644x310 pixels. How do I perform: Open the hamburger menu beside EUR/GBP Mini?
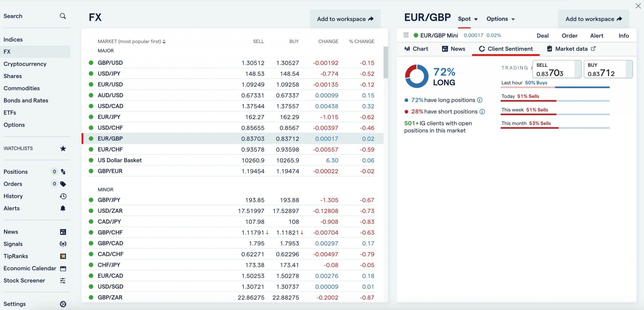coord(406,35)
